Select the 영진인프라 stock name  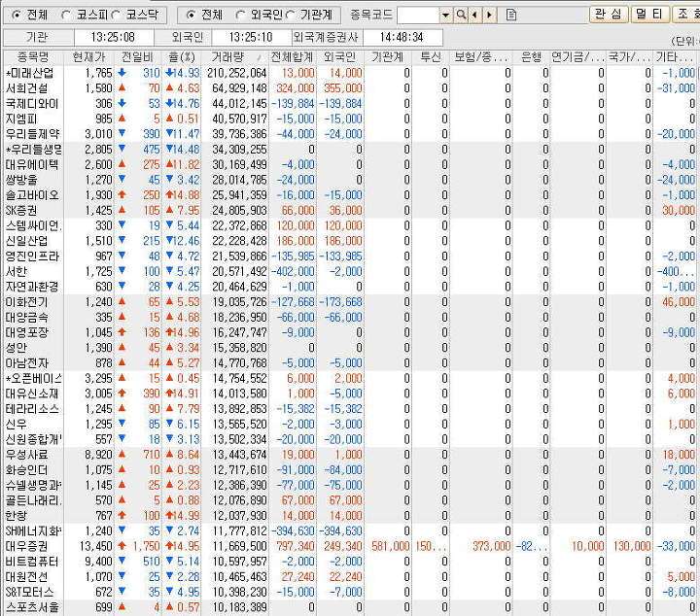tap(32, 257)
